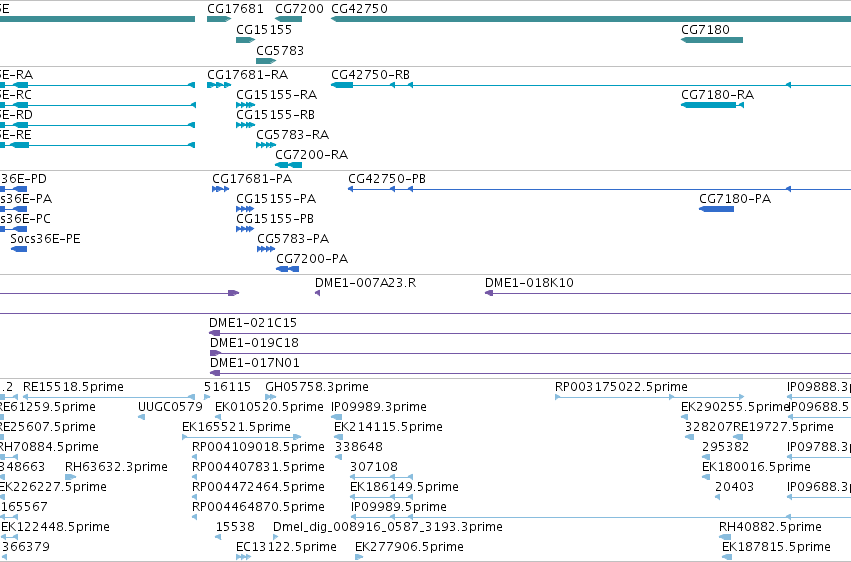This screenshot has width=851, height=562.
Task: Select the 307108 feature label
Action: 374,467
